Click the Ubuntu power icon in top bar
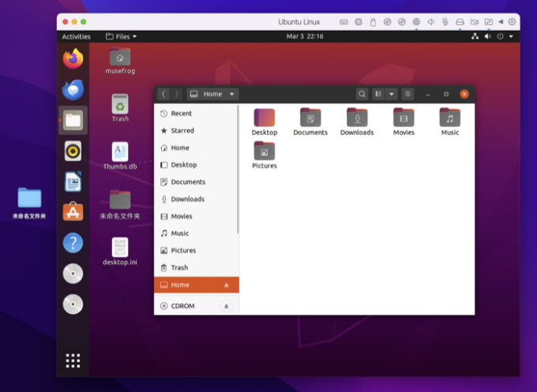Screen dimensions: 537x392 coord(501,36)
